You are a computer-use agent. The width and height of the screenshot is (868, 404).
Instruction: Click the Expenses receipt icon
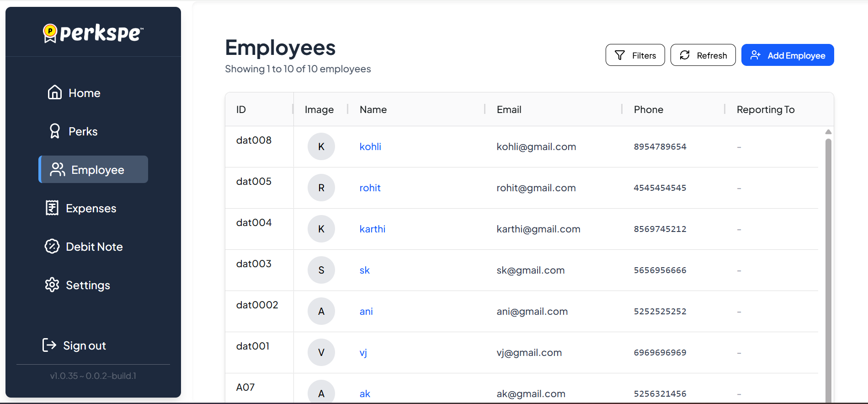click(x=52, y=208)
